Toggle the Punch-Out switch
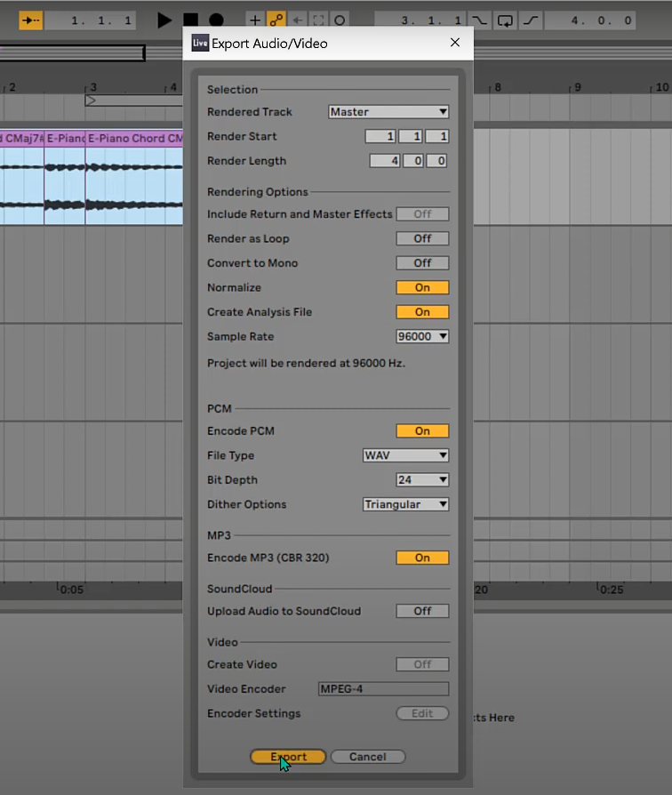 click(531, 20)
